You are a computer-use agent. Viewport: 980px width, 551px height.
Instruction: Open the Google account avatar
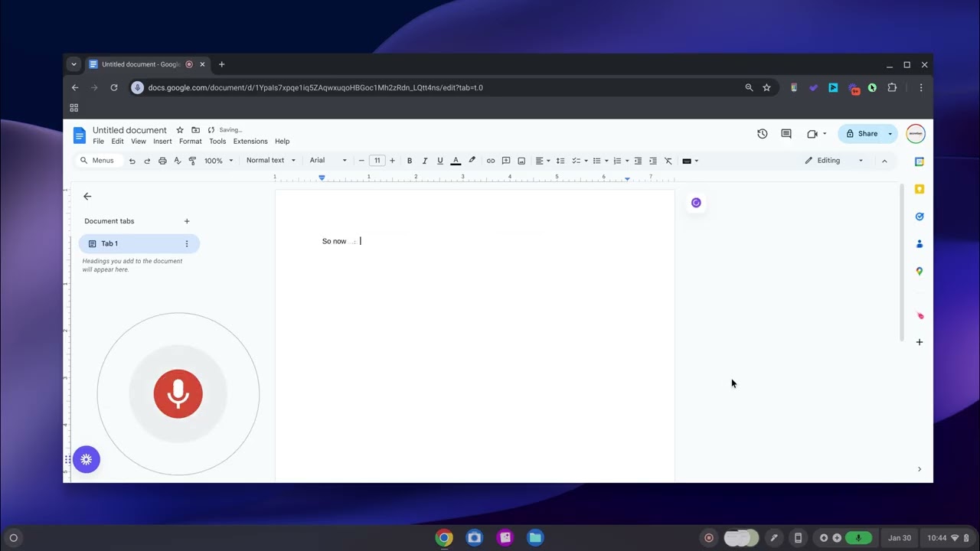coord(916,134)
